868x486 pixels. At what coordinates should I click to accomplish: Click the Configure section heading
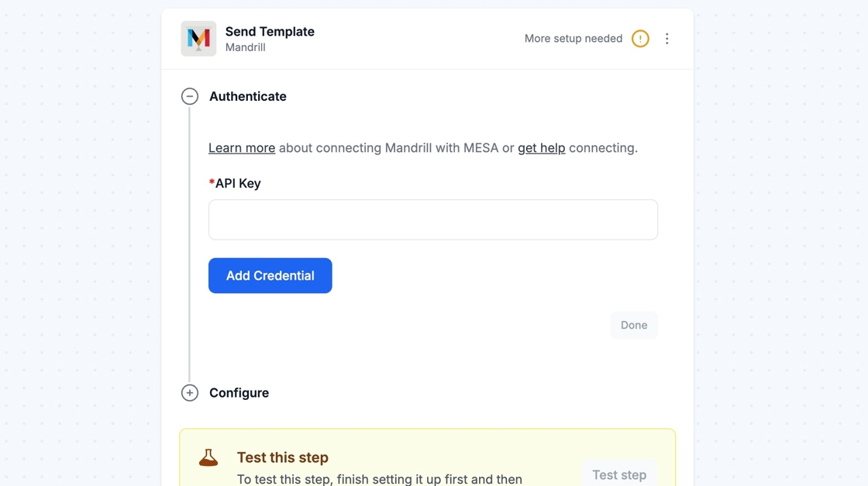(x=239, y=393)
